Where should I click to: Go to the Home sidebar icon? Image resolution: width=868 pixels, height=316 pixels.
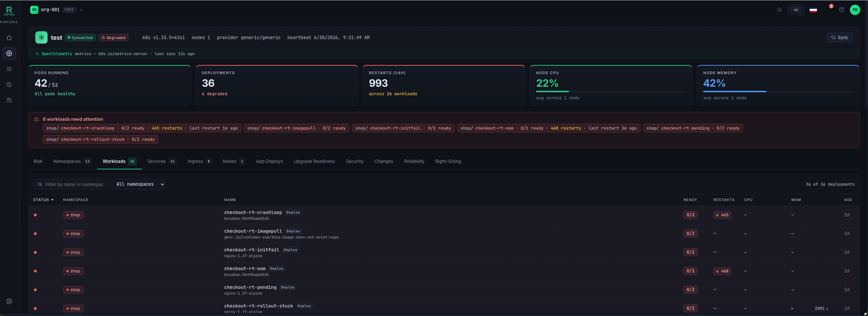coord(9,38)
